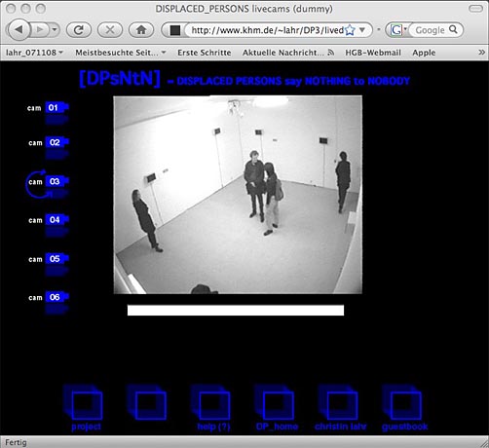Click the window toolbar toggle pill button
This screenshot has width=489, height=448.
point(475,9)
